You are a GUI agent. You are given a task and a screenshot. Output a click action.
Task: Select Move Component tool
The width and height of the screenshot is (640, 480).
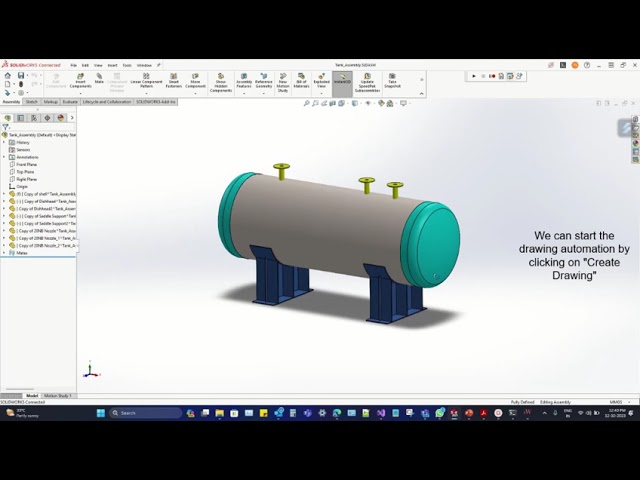[x=195, y=81]
